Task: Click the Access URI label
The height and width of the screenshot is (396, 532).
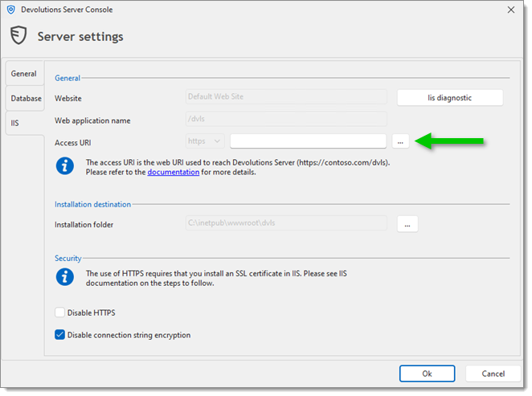Action: click(x=73, y=143)
